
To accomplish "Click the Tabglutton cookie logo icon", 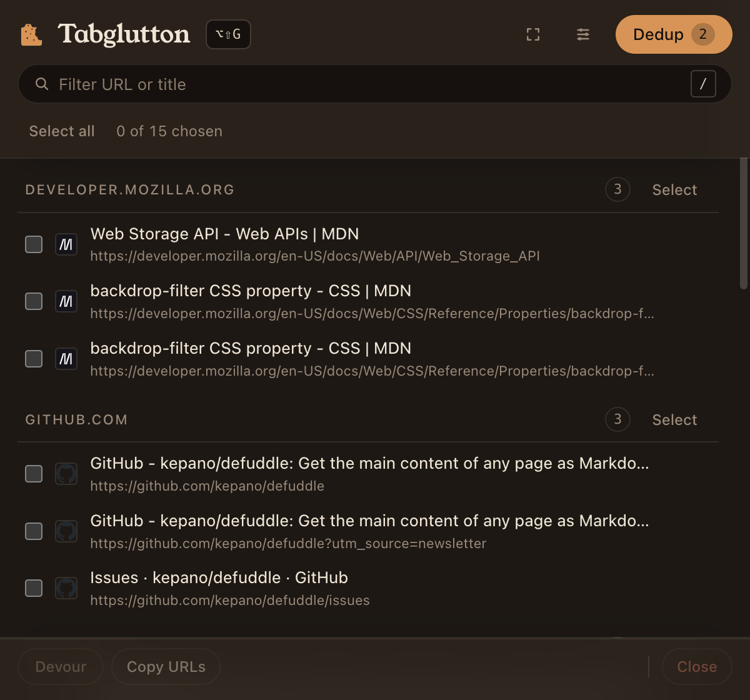I will pyautogui.click(x=31, y=34).
